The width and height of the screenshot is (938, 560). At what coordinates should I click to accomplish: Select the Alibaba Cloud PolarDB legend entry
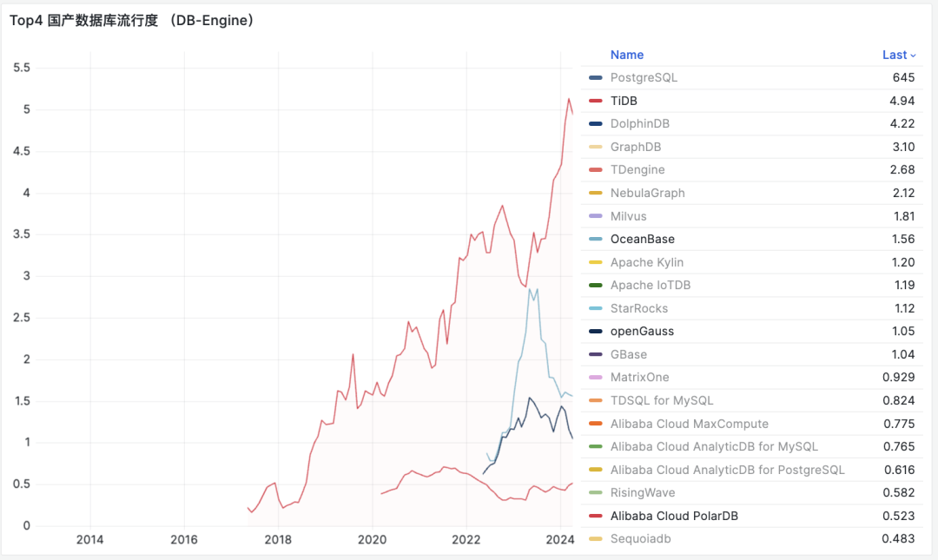[x=674, y=516]
